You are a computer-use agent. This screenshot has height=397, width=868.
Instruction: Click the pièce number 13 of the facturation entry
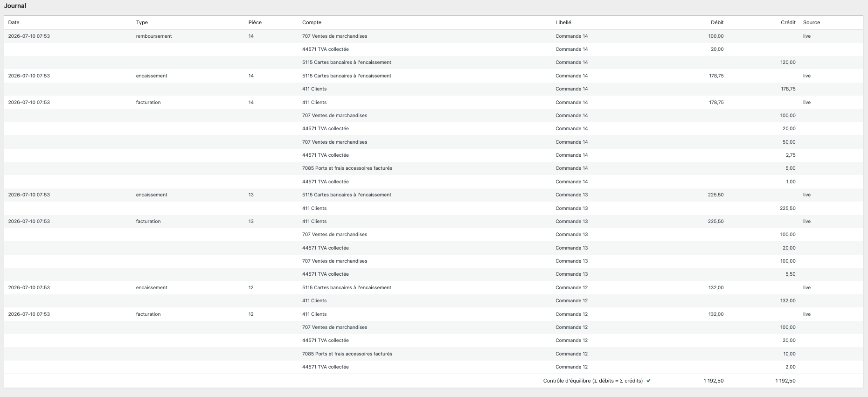(251, 221)
